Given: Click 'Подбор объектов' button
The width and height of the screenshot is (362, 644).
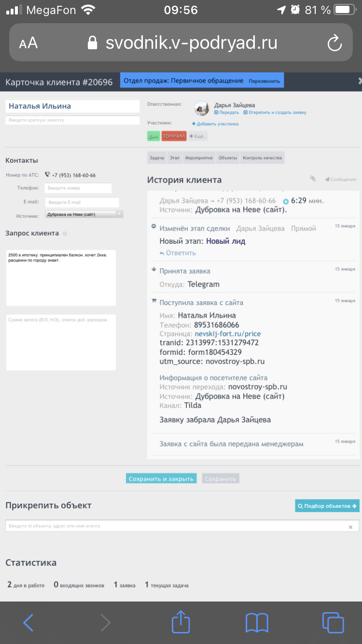Looking at the screenshot, I should click(327, 506).
